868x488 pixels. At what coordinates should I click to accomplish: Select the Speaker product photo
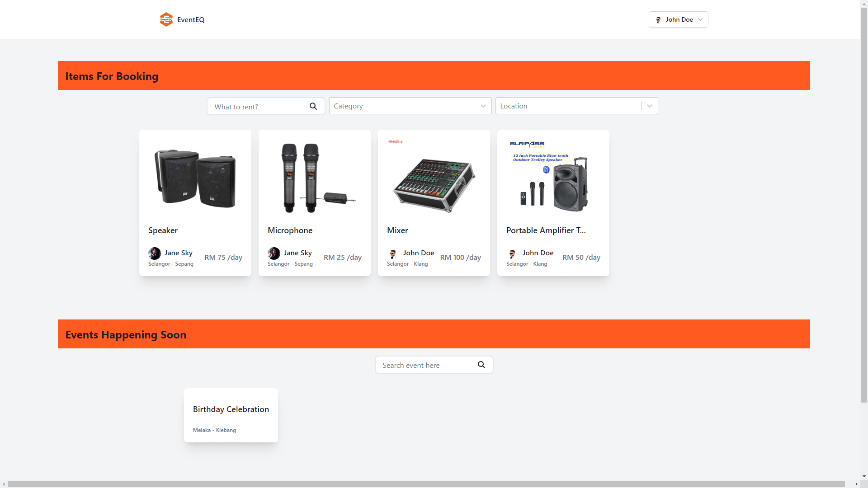(x=195, y=178)
